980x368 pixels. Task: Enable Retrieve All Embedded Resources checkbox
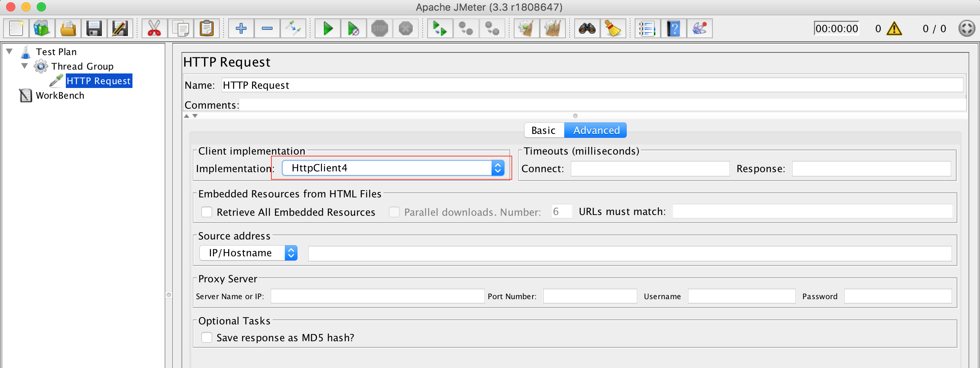207,212
